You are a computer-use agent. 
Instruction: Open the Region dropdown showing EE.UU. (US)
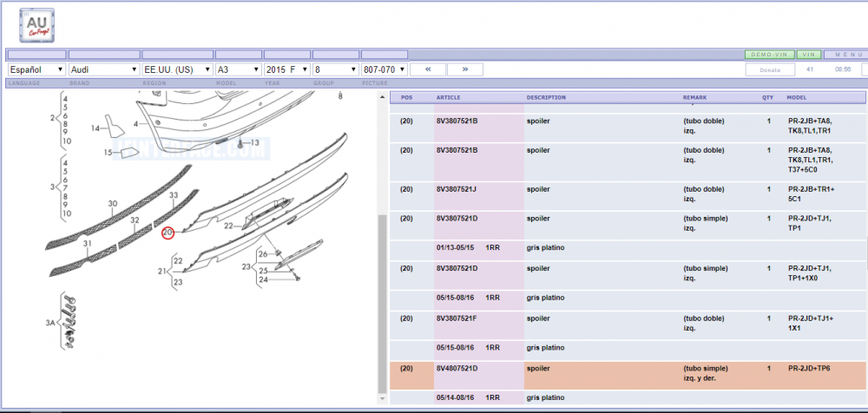[177, 69]
